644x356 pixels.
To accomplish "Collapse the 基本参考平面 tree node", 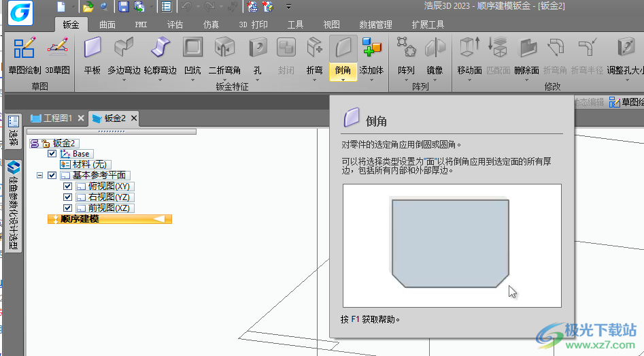I will tap(39, 175).
